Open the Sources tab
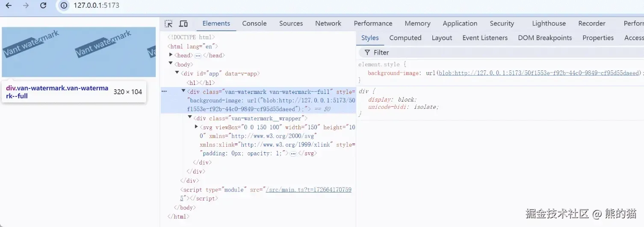 (291, 24)
